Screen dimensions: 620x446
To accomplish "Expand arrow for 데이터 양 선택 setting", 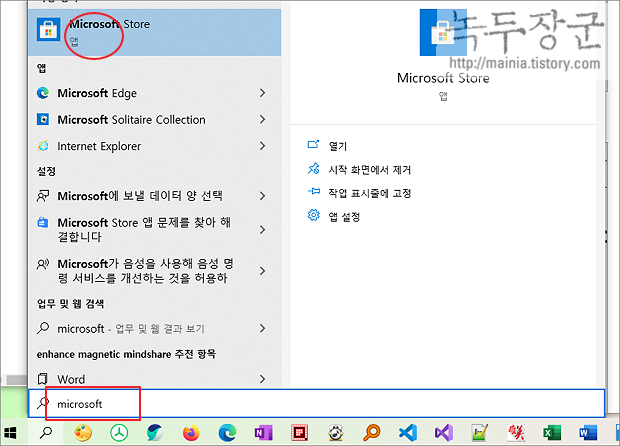I will tap(262, 196).
